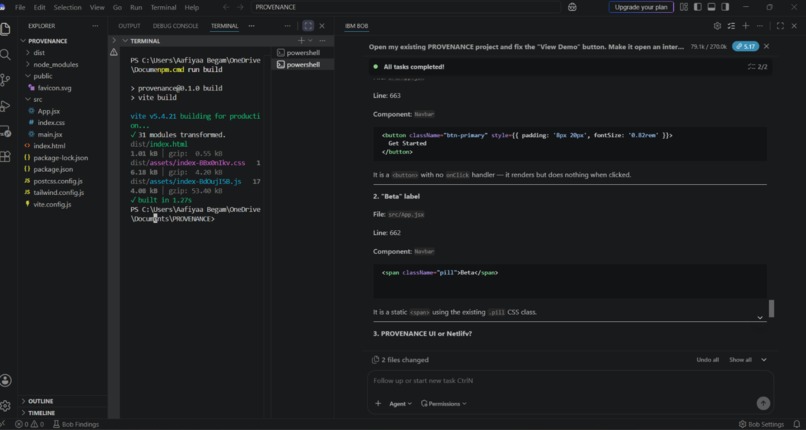Screen dimensions: 806x430
Task: Open App.jsx from the src folder
Action: [48, 111]
